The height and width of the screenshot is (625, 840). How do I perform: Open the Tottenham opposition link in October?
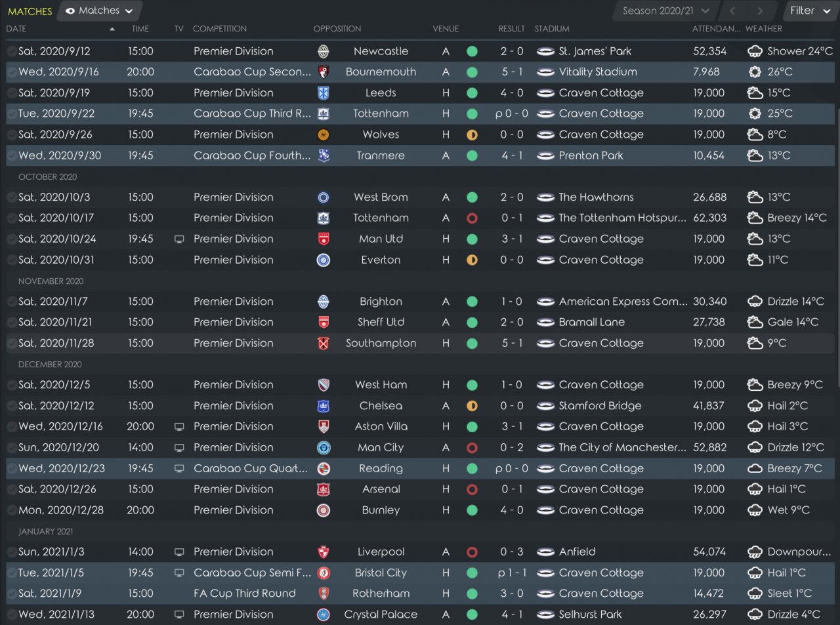tap(381, 218)
